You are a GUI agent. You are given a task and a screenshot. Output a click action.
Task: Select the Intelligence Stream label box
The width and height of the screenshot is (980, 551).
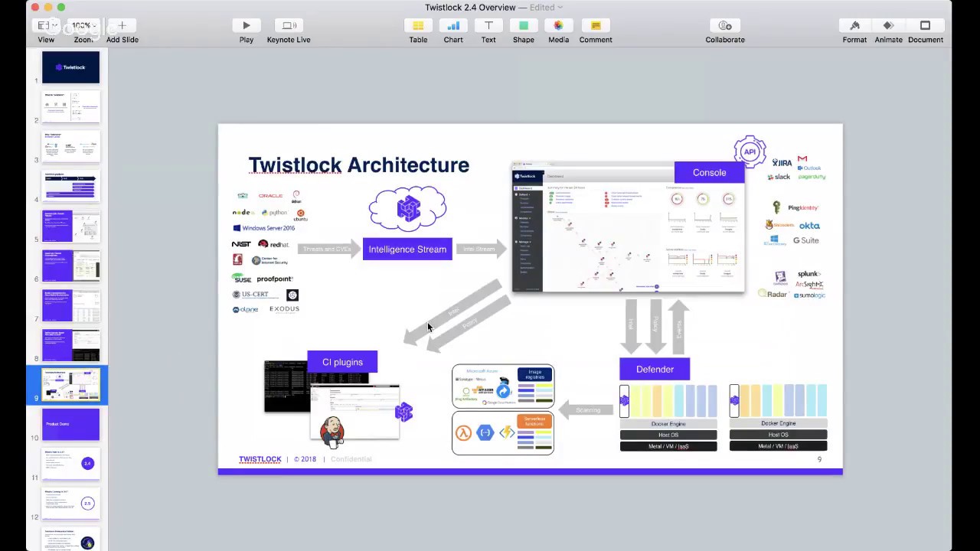(x=407, y=249)
